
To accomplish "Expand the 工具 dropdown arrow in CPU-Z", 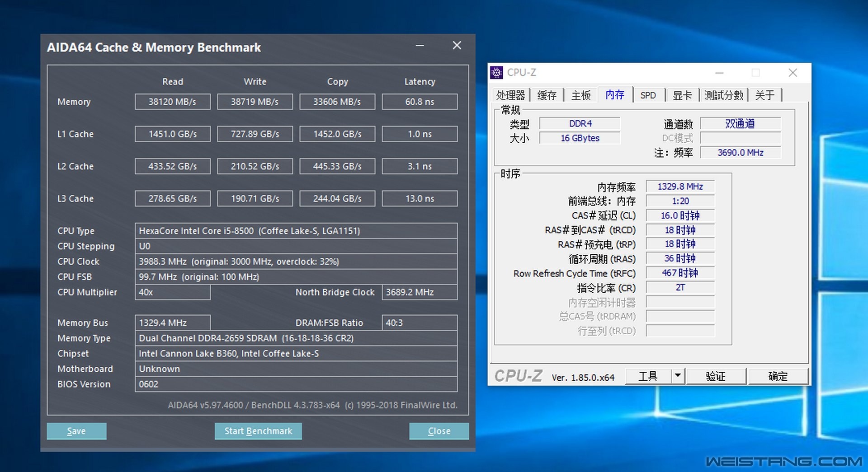I will pos(678,376).
